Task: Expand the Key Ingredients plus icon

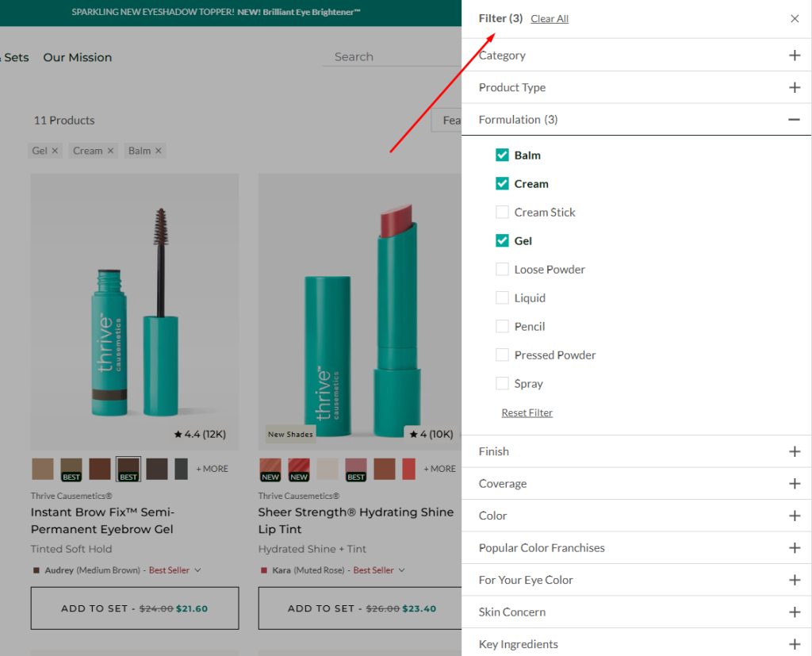Action: tap(794, 644)
